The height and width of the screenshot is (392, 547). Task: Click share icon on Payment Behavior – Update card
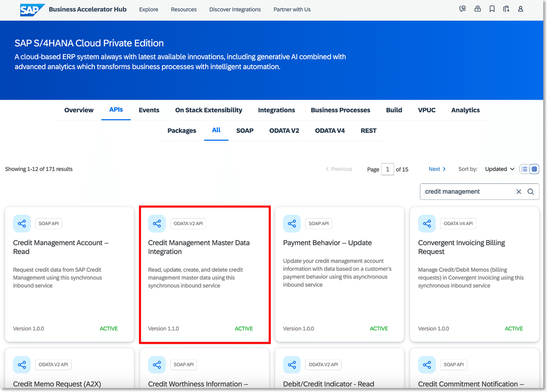point(292,224)
